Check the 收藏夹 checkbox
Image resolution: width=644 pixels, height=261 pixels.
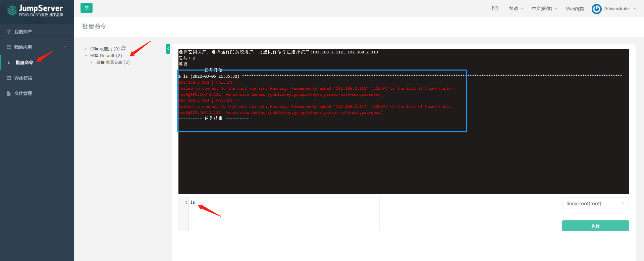[x=92, y=49]
